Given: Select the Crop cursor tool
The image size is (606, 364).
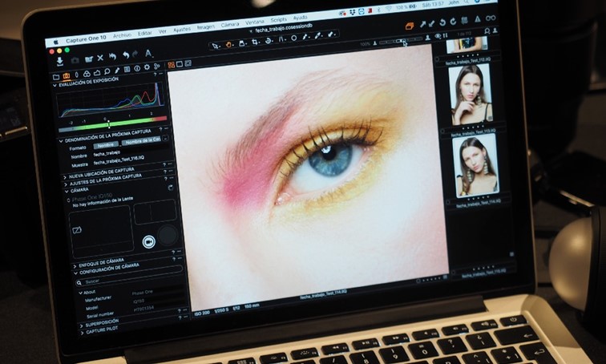Looking at the screenshot, I should point(255,42).
